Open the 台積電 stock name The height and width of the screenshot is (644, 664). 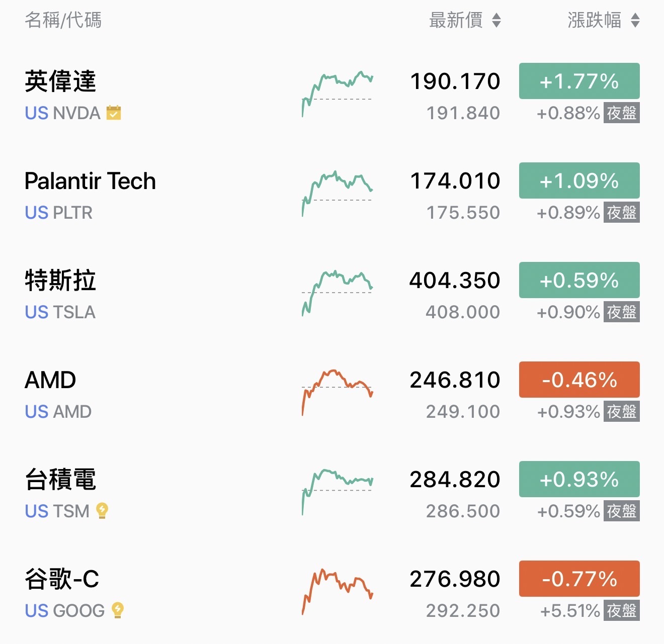pyautogui.click(x=60, y=479)
